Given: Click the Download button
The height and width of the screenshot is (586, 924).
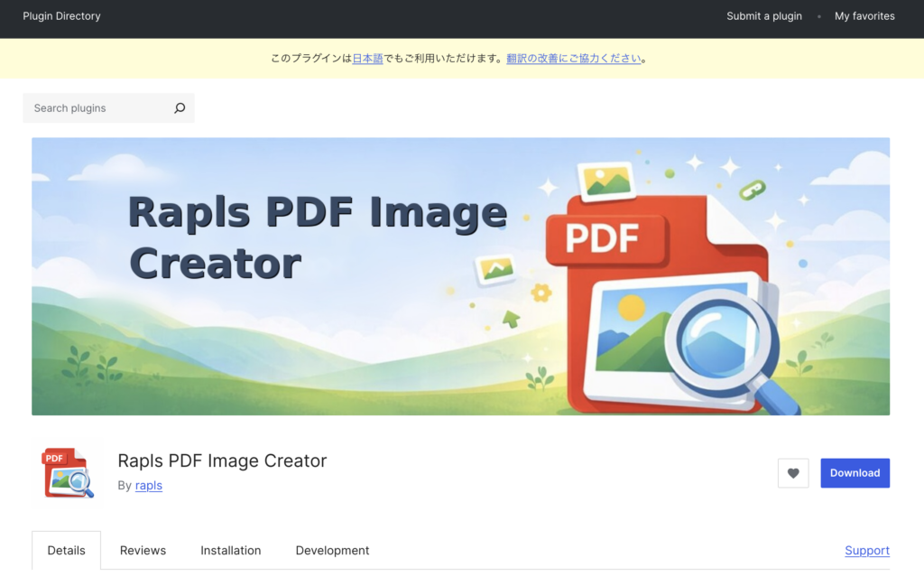Looking at the screenshot, I should 855,472.
